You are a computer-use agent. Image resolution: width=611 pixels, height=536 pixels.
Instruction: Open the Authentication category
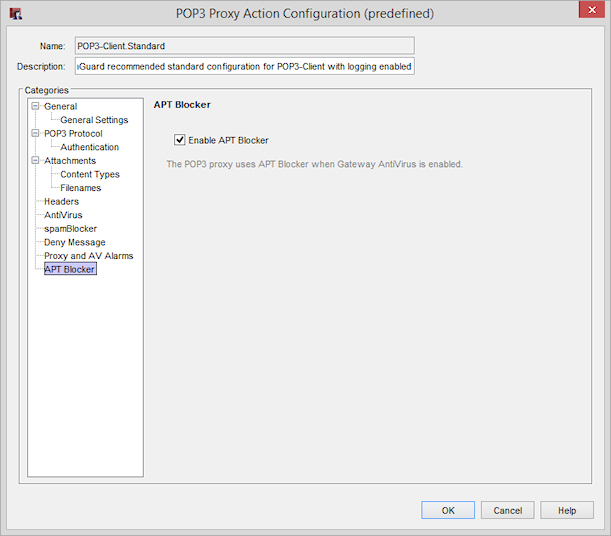[90, 147]
